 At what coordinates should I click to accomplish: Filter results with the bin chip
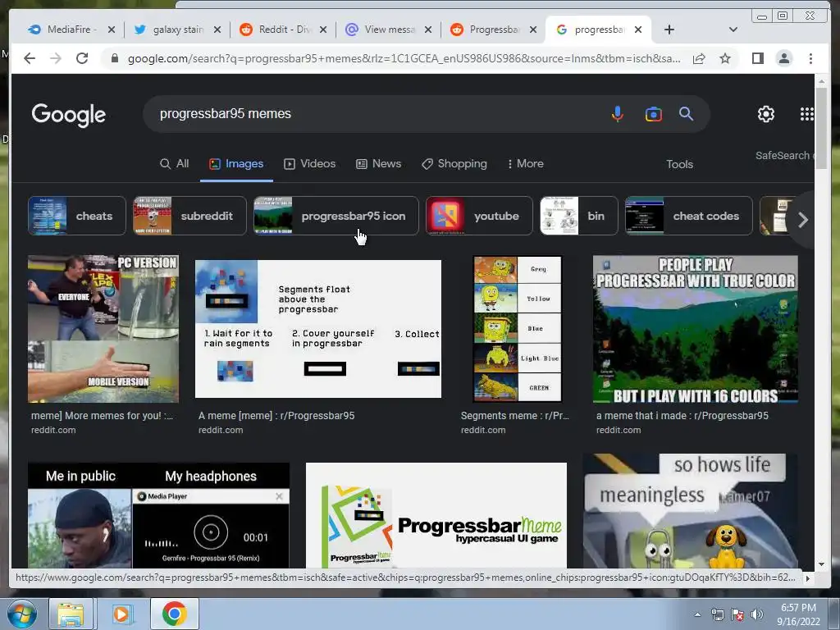[579, 216]
